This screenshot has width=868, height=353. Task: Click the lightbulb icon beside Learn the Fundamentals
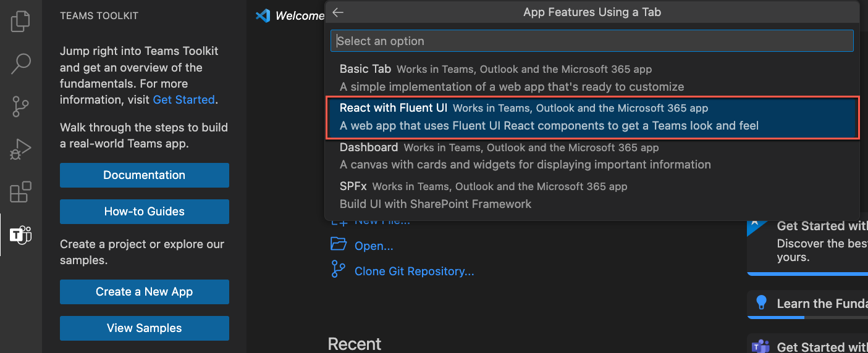(761, 302)
